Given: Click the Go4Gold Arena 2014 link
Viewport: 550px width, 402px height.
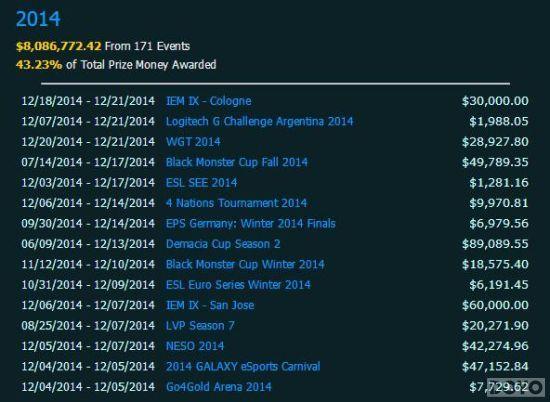Looking at the screenshot, I should pyautogui.click(x=219, y=387).
